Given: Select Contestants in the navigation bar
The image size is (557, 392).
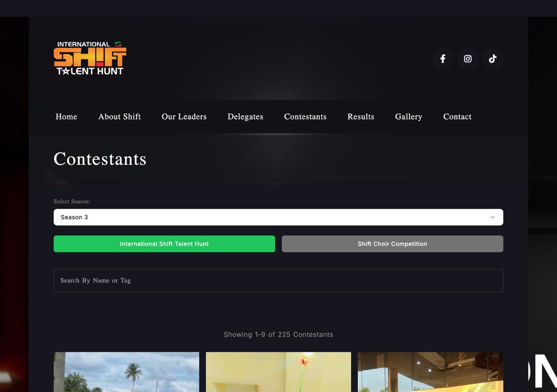Looking at the screenshot, I should (x=305, y=117).
